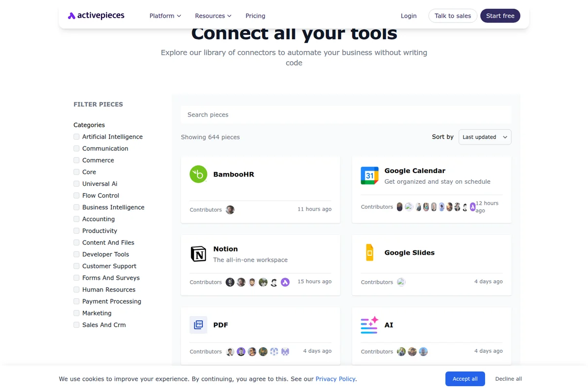Check the Payment Processing filter
588x392 pixels.
tap(76, 301)
